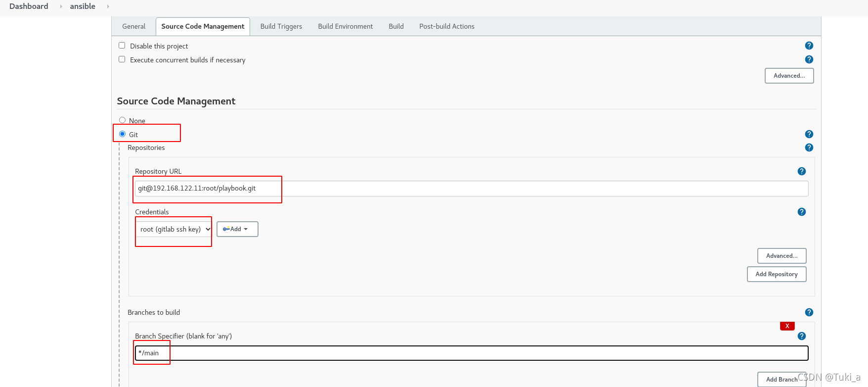The image size is (868, 387).
Task: Open credentials dropdown root gitlab ssh key
Action: coord(174,229)
